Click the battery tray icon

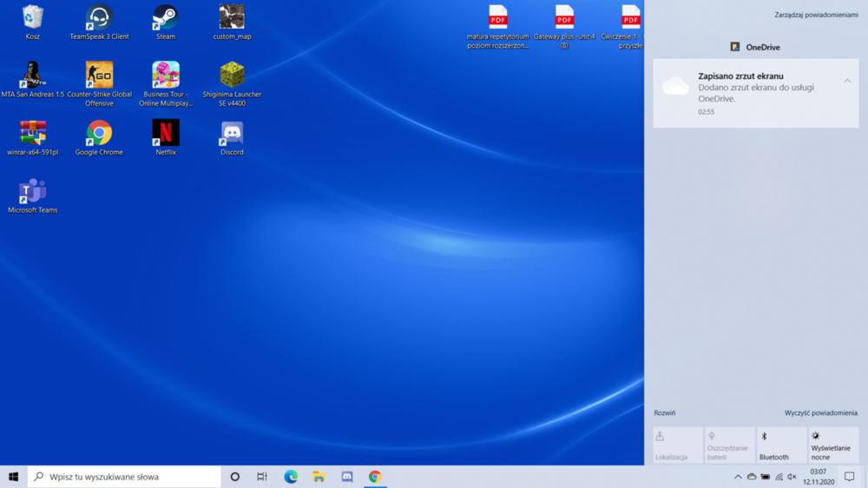[765, 477]
